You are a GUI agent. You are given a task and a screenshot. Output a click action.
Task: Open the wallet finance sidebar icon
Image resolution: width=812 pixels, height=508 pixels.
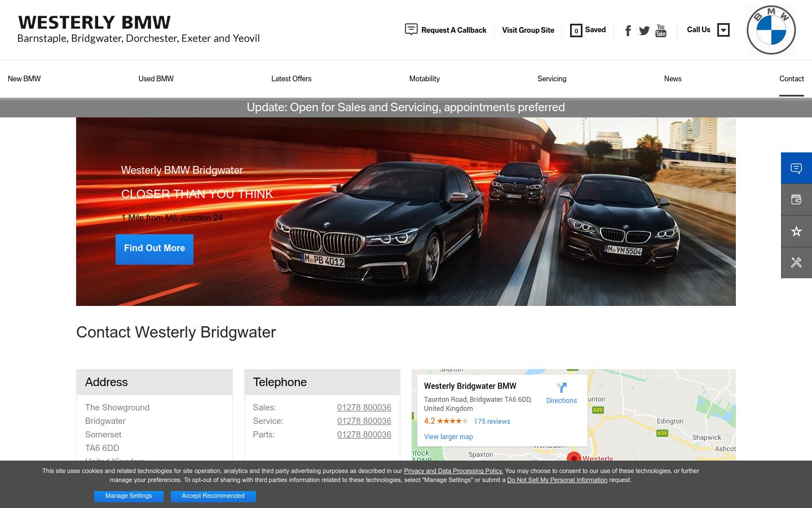(796, 200)
